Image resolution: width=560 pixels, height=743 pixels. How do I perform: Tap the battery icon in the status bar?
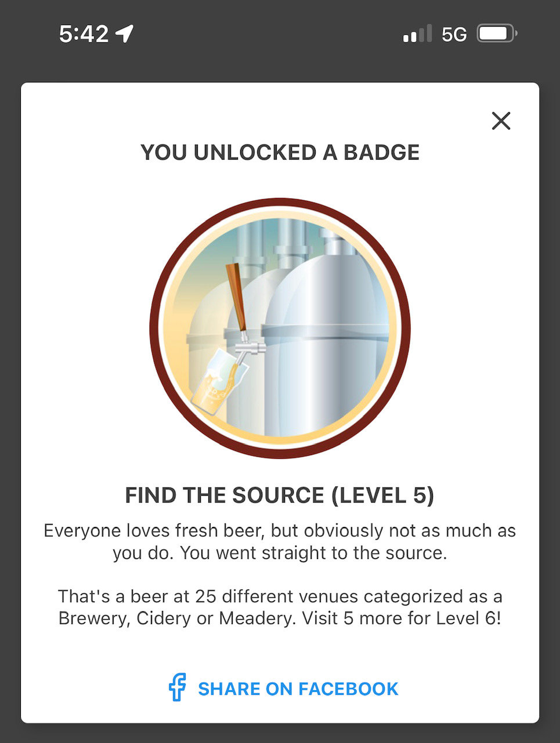496,34
